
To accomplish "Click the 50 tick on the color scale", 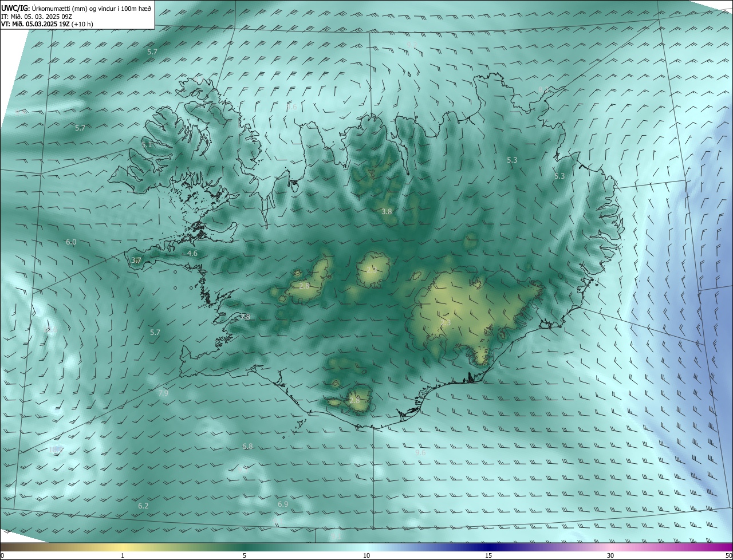I will click(x=728, y=555).
